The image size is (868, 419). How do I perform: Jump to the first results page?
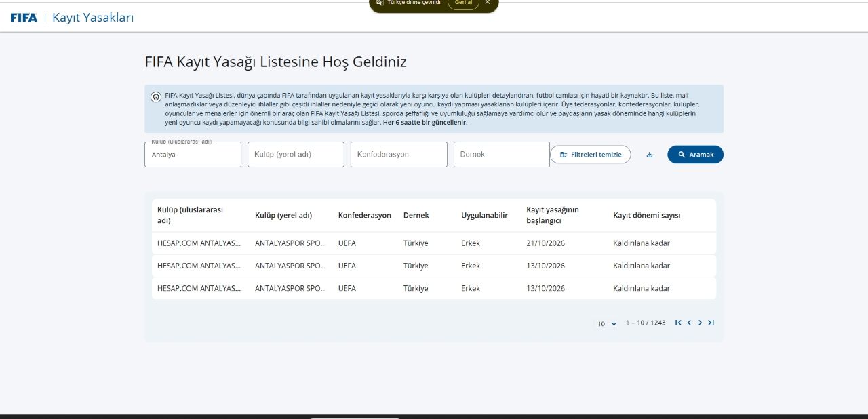tap(678, 323)
